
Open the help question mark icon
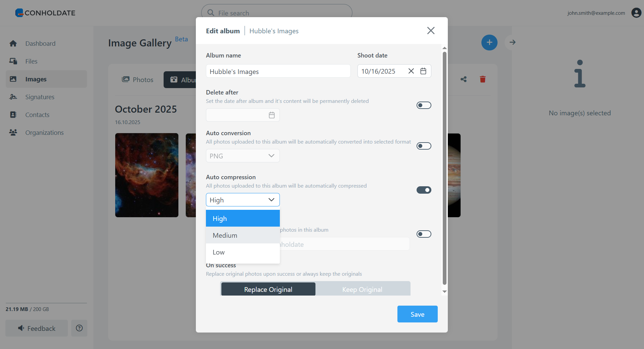(79, 328)
